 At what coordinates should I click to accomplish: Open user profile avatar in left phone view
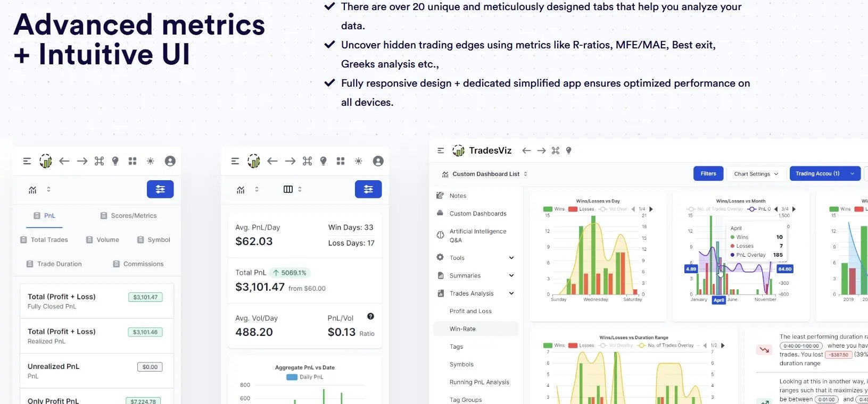[170, 161]
